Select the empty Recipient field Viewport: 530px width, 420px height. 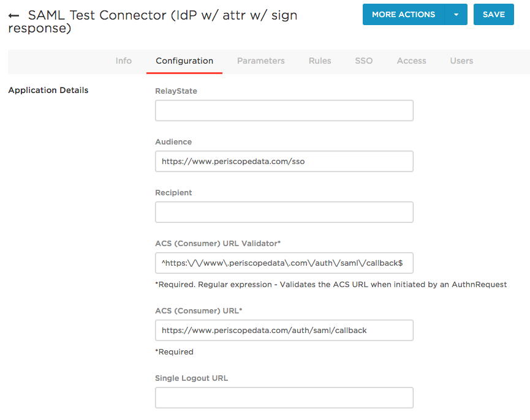point(284,212)
